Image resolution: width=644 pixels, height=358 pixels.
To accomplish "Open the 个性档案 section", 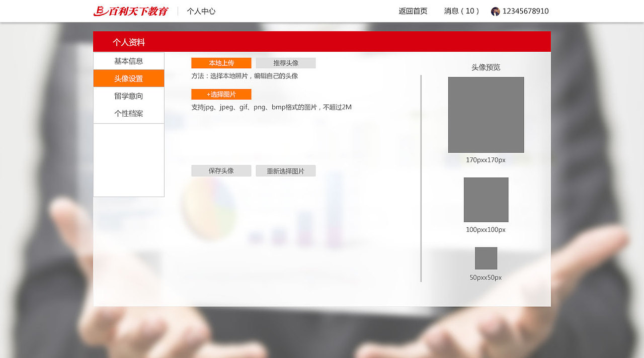I will tap(128, 114).
